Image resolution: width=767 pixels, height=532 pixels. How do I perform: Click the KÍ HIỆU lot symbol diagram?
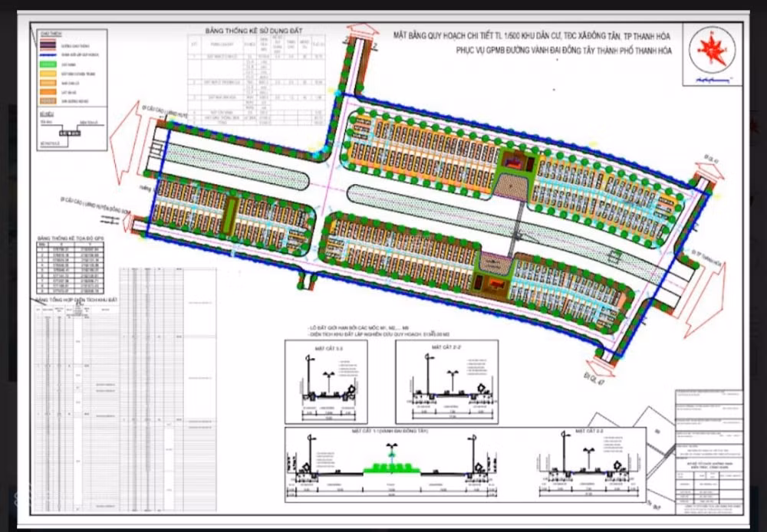click(x=71, y=132)
